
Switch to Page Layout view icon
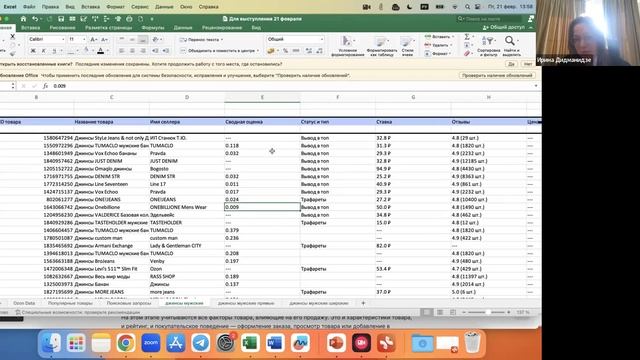point(440,312)
